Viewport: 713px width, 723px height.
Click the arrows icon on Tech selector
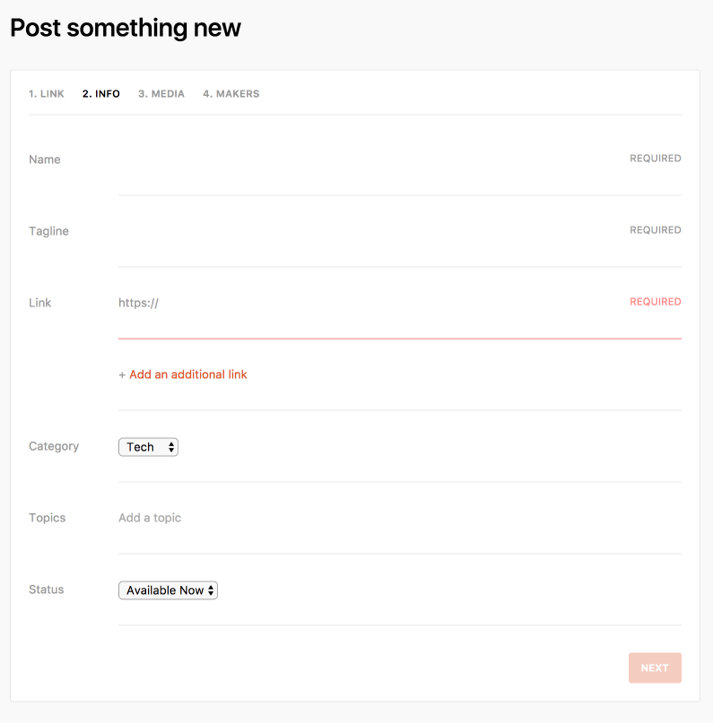[171, 447]
